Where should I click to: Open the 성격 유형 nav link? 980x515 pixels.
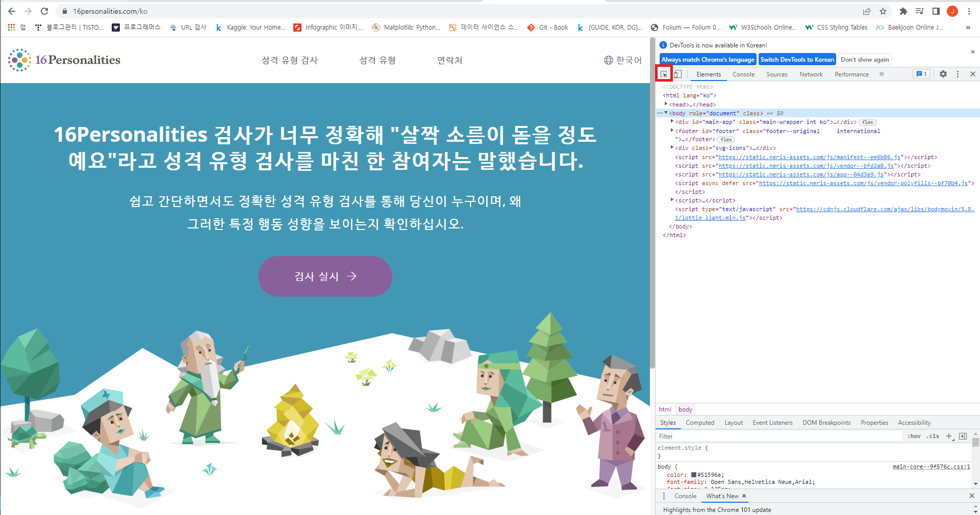378,60
